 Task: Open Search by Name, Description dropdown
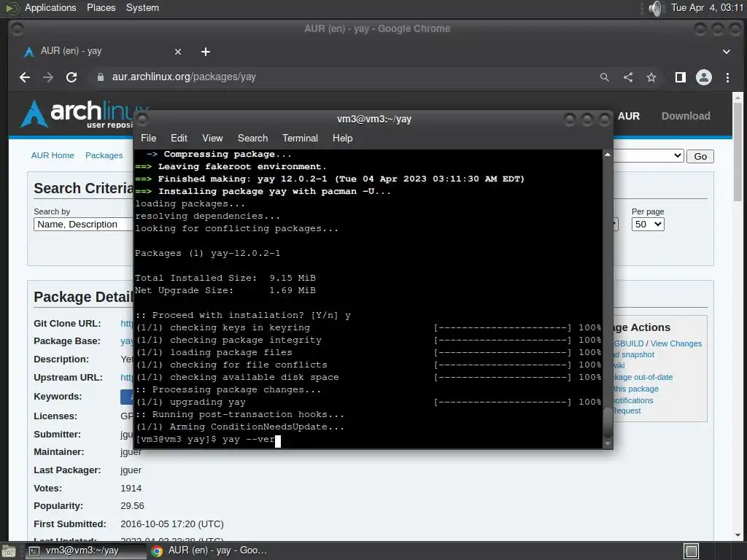[83, 225]
